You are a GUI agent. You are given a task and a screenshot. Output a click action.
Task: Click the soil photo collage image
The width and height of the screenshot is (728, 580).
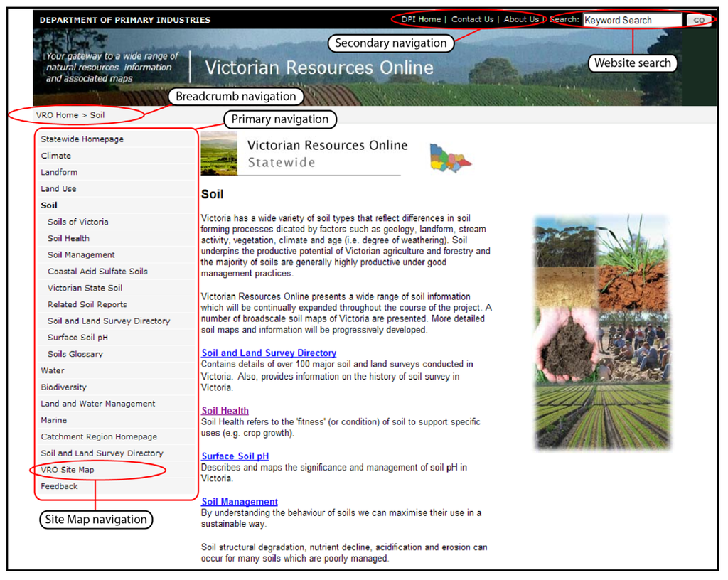pos(603,332)
